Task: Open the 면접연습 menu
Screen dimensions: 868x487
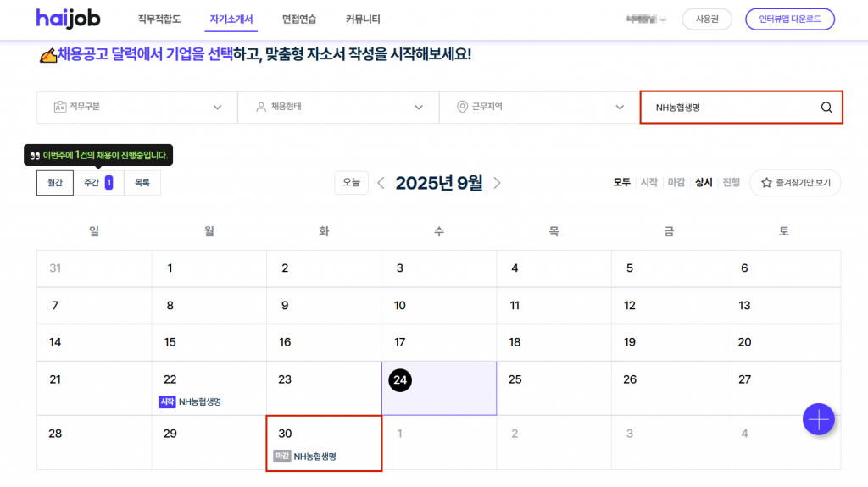Action: (299, 19)
